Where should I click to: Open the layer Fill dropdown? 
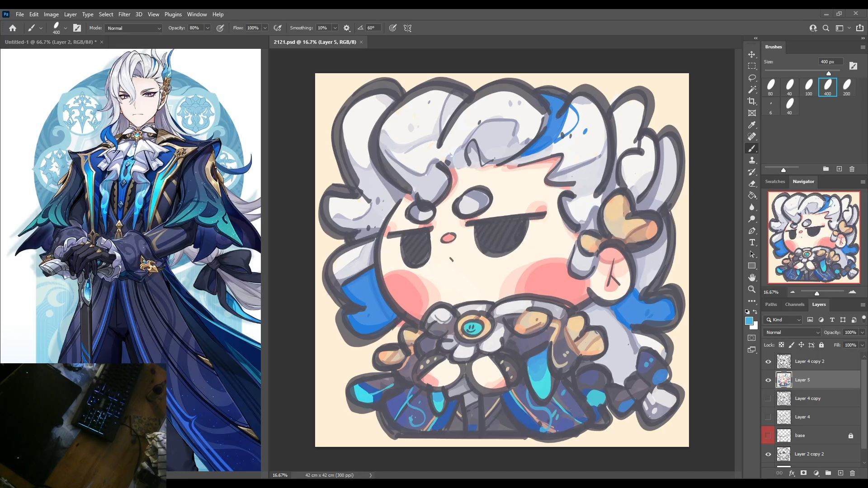862,345
